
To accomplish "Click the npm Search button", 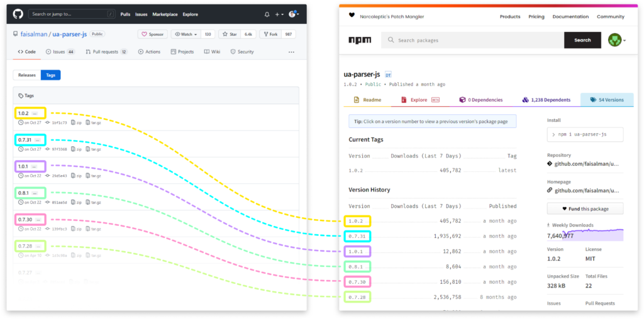I will (582, 40).
